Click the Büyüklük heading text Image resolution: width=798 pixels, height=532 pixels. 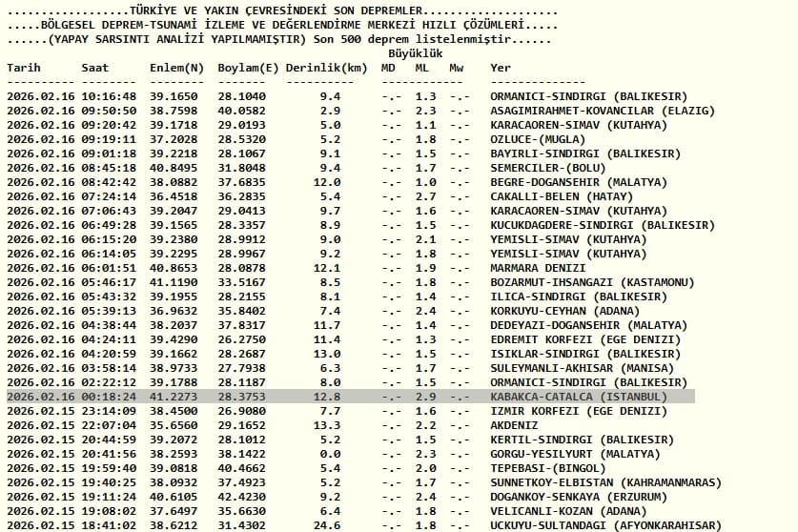416,53
